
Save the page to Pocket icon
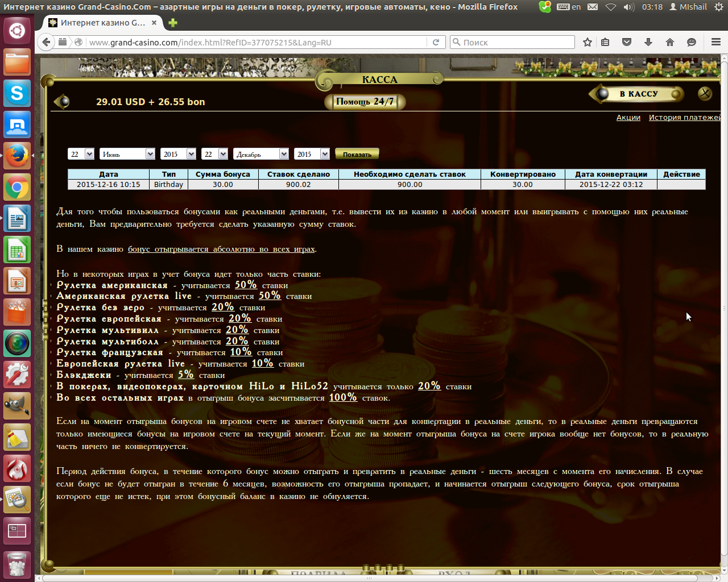coord(627,42)
